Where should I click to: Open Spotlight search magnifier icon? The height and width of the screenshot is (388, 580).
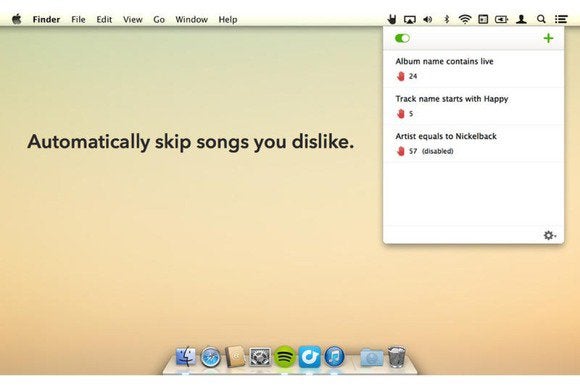click(541, 19)
